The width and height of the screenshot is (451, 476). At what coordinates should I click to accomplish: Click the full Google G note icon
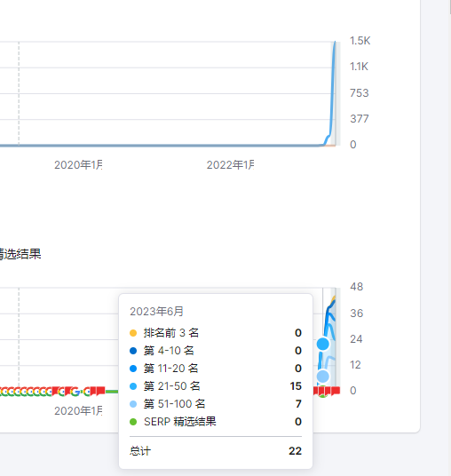pos(75,392)
